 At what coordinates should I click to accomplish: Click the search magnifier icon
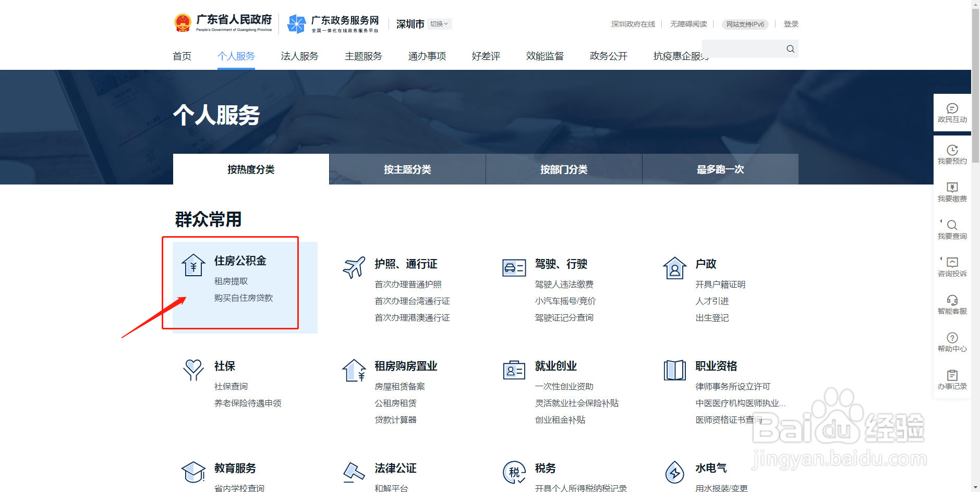[x=790, y=49]
